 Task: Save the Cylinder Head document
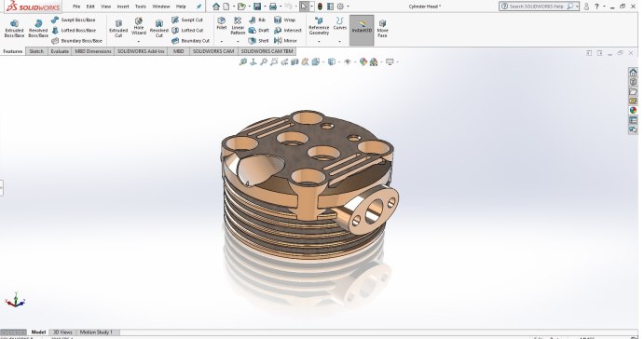pos(257,7)
